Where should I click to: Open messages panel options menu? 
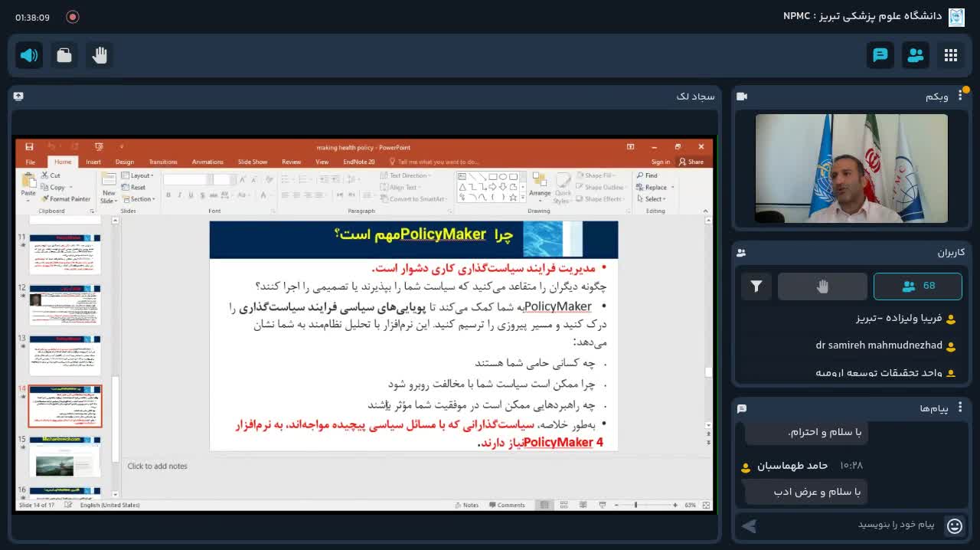coord(960,408)
